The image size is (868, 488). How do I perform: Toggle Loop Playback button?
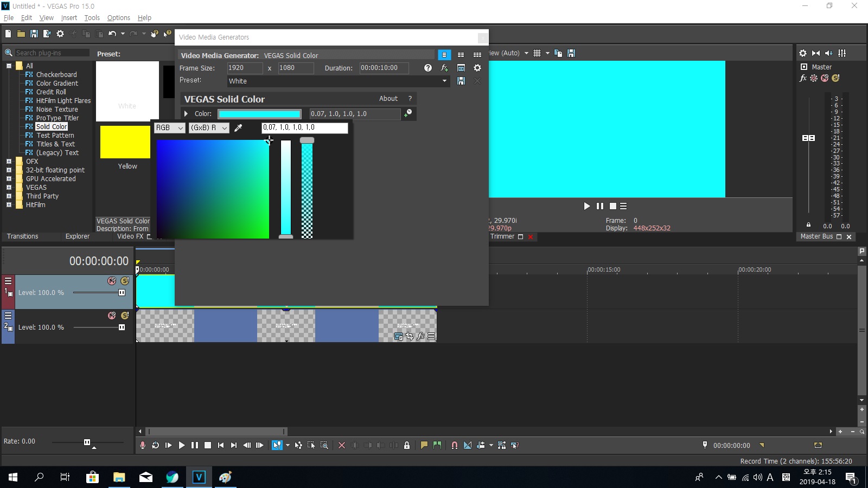click(x=156, y=445)
